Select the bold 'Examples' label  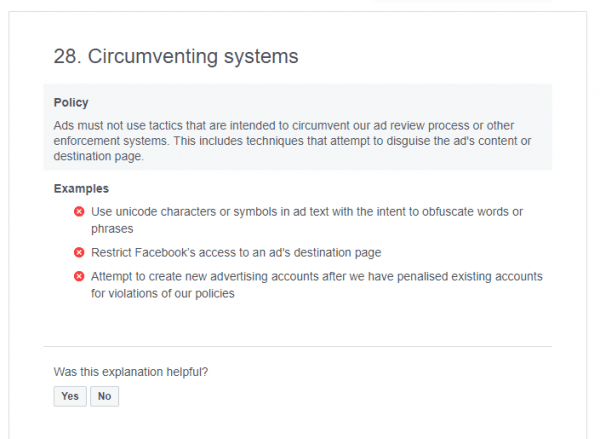81,189
